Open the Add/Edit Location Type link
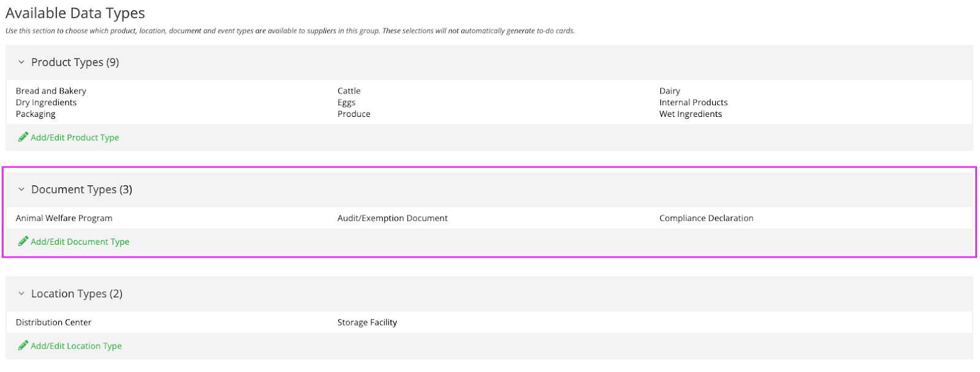This screenshot has height=372, width=980. point(76,346)
